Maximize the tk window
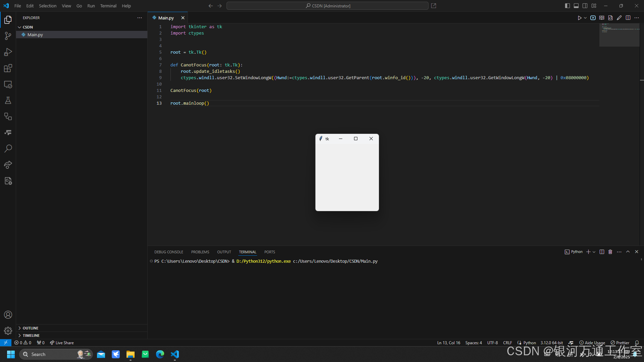Screen dimensions: 644x362 pyautogui.click(x=356, y=139)
